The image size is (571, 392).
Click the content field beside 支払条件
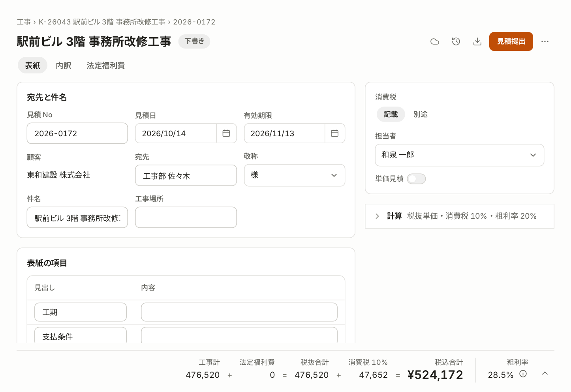click(239, 335)
